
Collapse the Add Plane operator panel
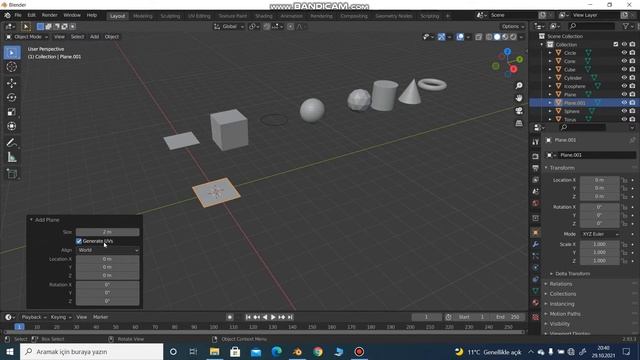[x=31, y=220]
